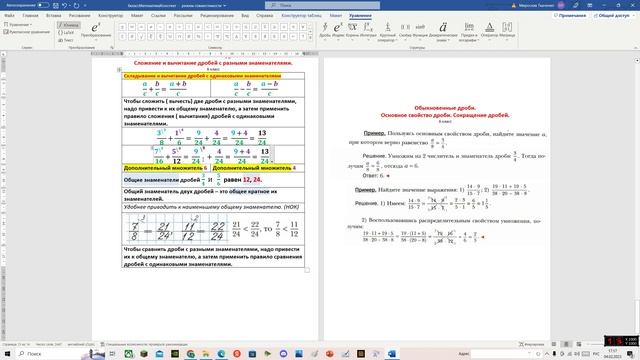Select the Текст option in conversions group
The height and width of the screenshot is (360, 640).
pyautogui.click(x=66, y=40)
